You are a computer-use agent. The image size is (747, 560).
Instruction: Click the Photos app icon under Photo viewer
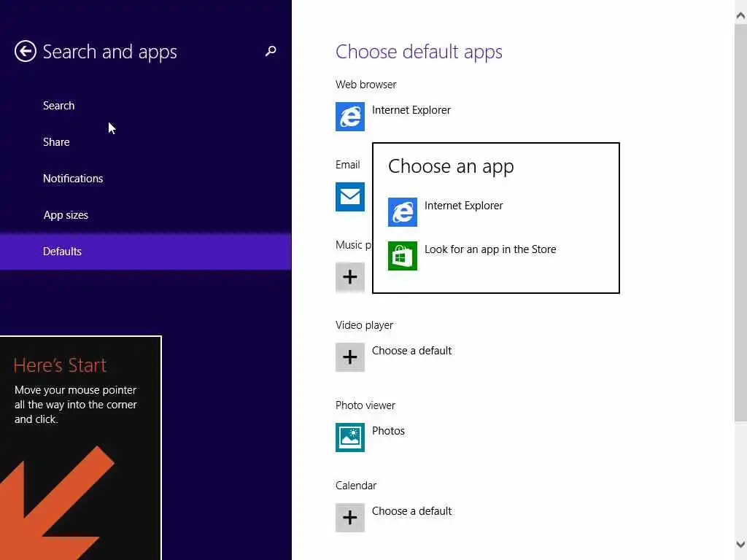click(350, 437)
